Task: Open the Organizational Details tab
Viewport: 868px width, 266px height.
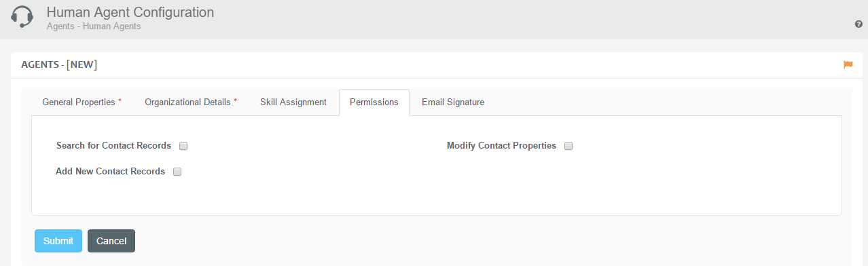Action: pyautogui.click(x=191, y=102)
